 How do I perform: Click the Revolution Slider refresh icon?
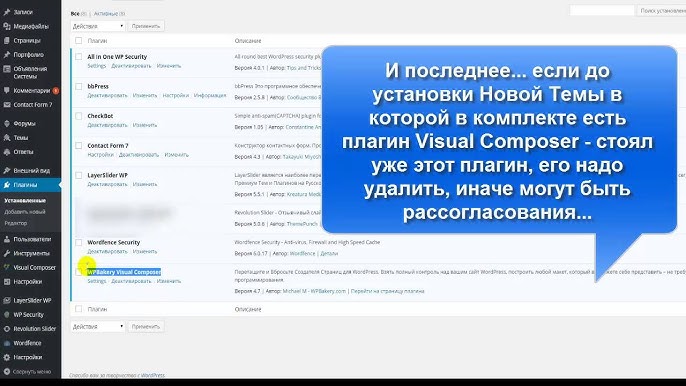click(x=7, y=329)
